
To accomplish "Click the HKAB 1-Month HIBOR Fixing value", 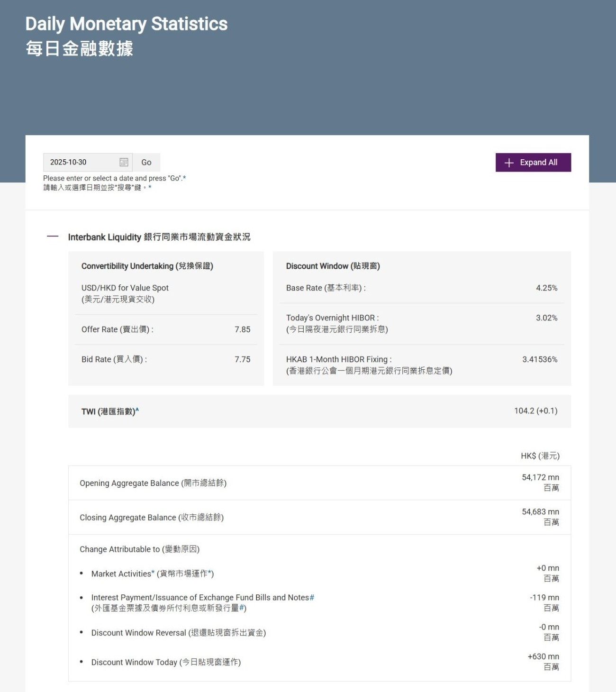I will pos(540,359).
